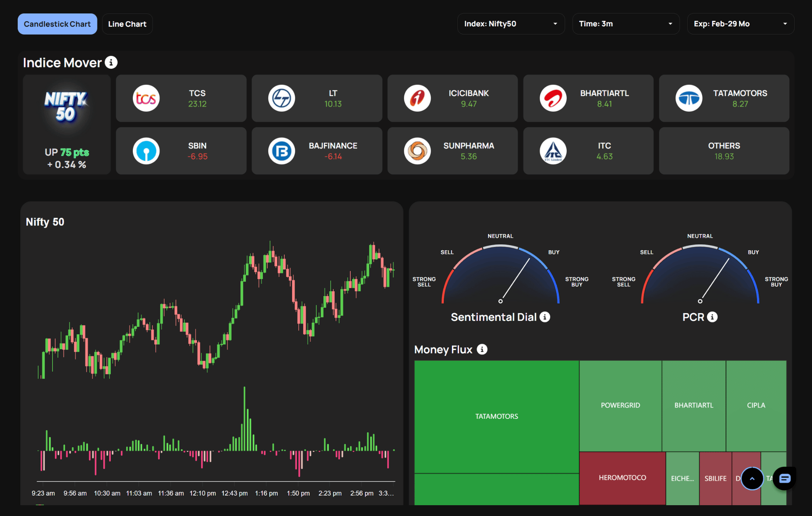Click the LT value 10.13
812x516 pixels.
click(x=333, y=104)
